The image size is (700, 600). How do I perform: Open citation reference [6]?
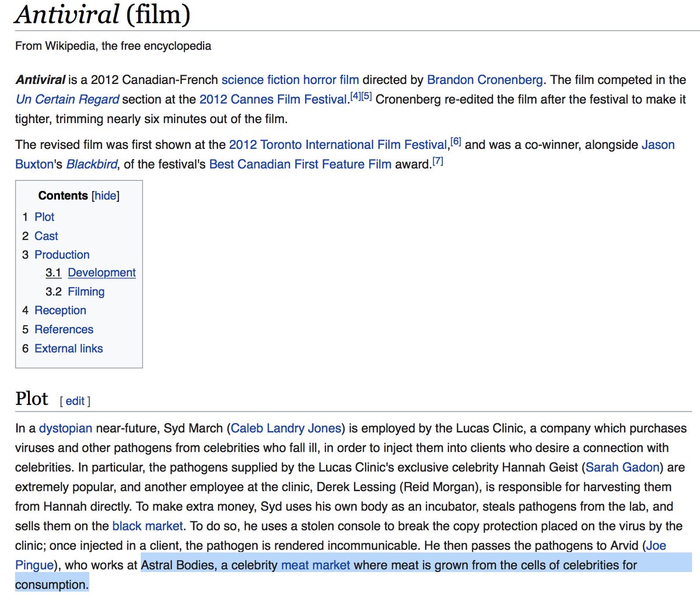(456, 142)
